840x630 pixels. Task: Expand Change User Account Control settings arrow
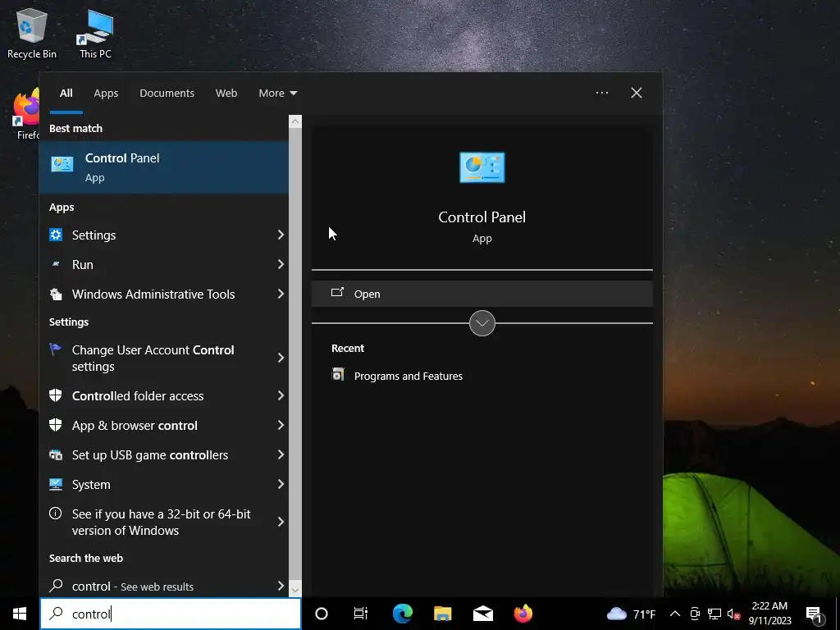pyautogui.click(x=281, y=358)
